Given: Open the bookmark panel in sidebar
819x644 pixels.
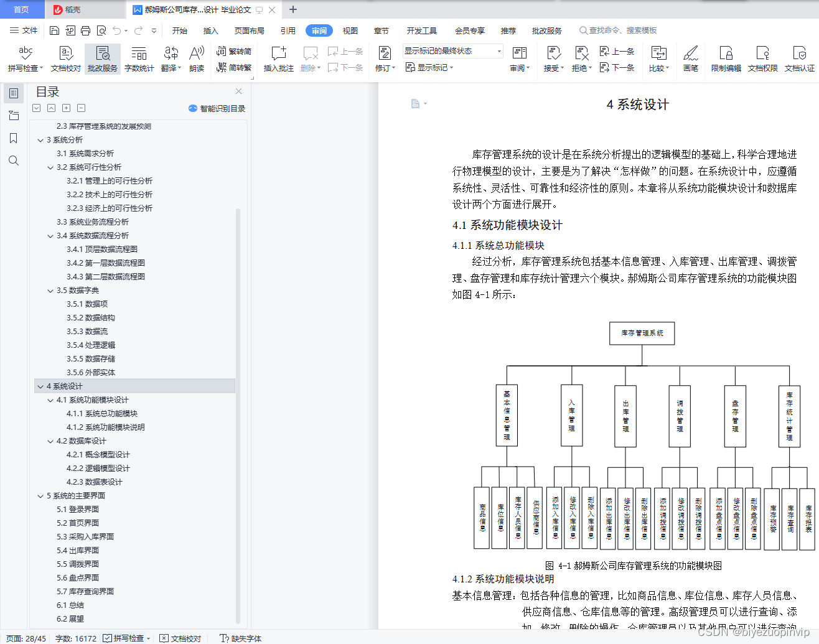Looking at the screenshot, I should pyautogui.click(x=14, y=138).
